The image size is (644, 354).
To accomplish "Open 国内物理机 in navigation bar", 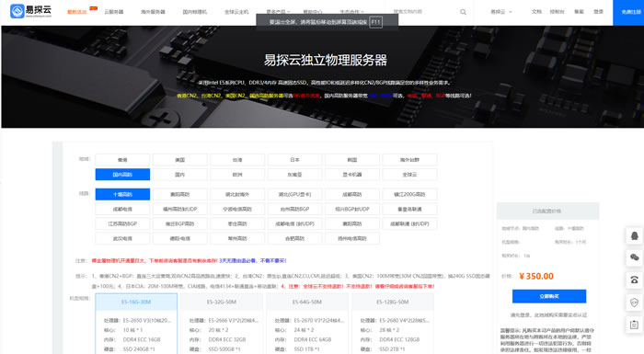I will (195, 12).
